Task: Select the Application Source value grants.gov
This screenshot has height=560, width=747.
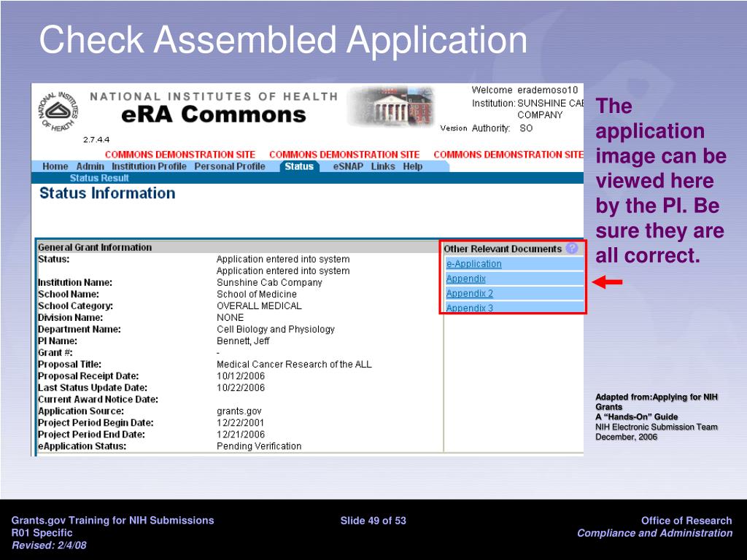Action: pos(239,411)
